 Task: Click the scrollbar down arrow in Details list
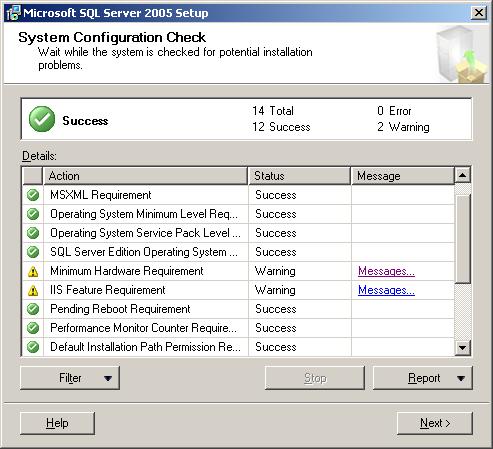pos(463,348)
